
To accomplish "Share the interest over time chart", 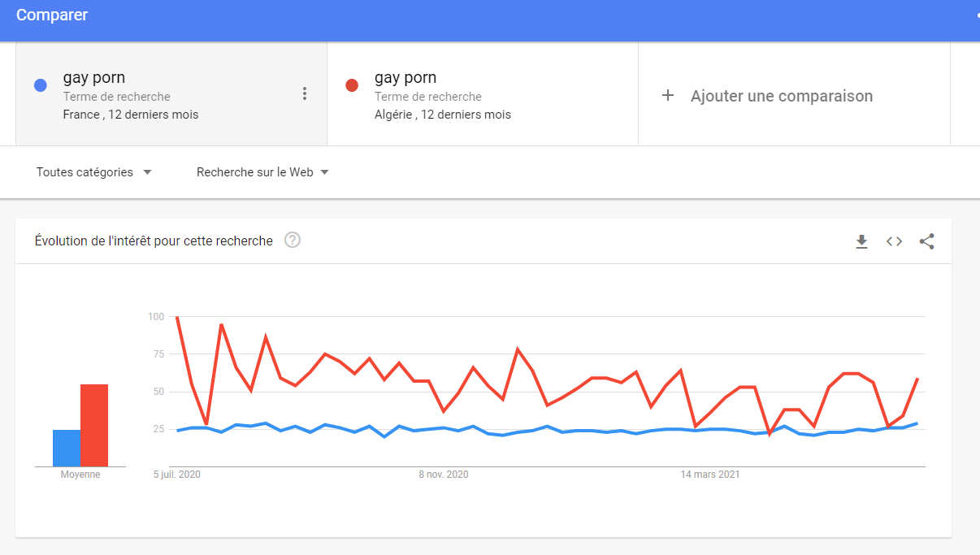I will pyautogui.click(x=926, y=241).
